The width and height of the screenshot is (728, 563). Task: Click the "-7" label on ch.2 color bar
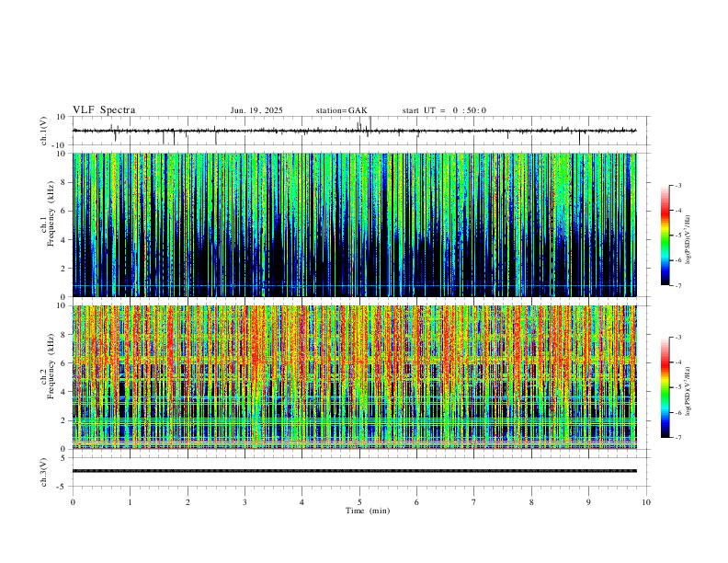point(678,438)
